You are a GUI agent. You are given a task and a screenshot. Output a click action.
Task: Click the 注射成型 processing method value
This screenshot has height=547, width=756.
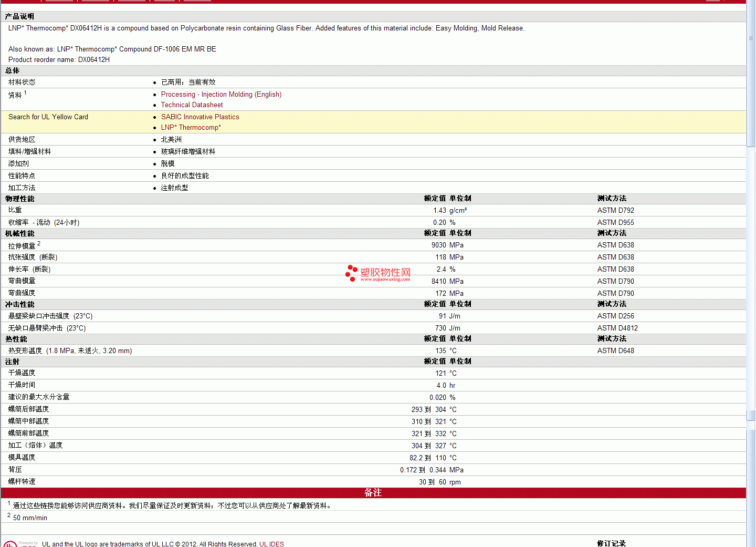[x=174, y=188]
